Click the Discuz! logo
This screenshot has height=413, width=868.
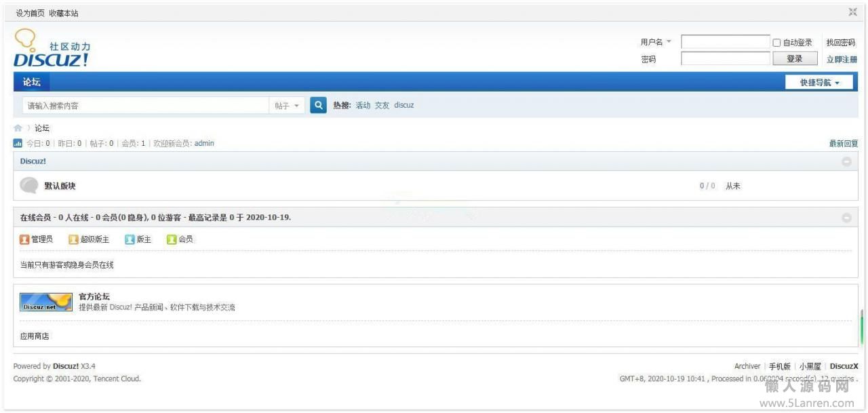[52, 48]
